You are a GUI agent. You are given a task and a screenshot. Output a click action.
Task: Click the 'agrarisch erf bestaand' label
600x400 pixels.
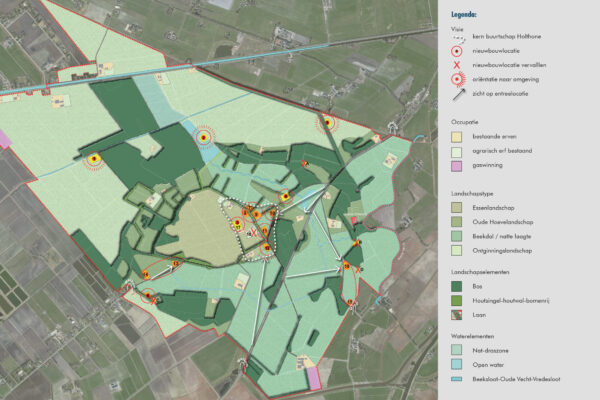[x=502, y=151]
